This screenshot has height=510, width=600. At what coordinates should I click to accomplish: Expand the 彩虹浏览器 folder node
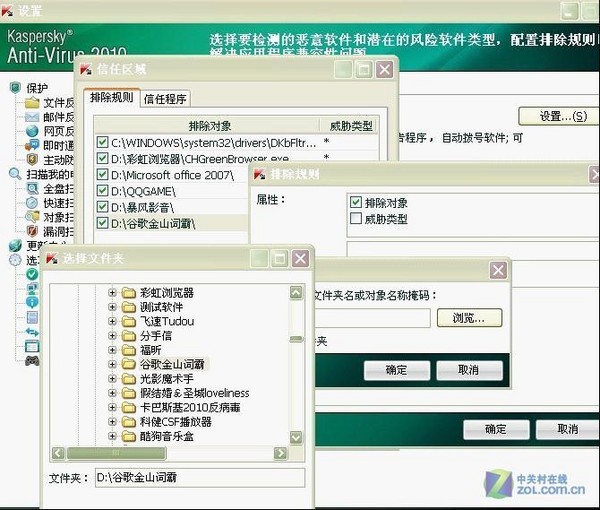click(112, 293)
